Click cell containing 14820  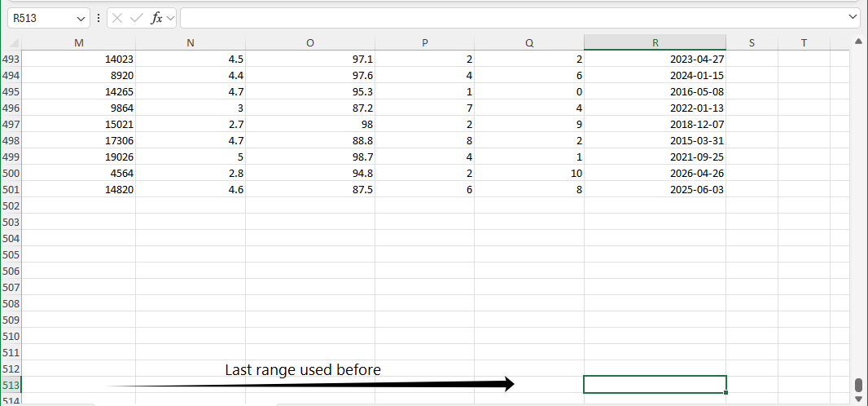point(79,189)
